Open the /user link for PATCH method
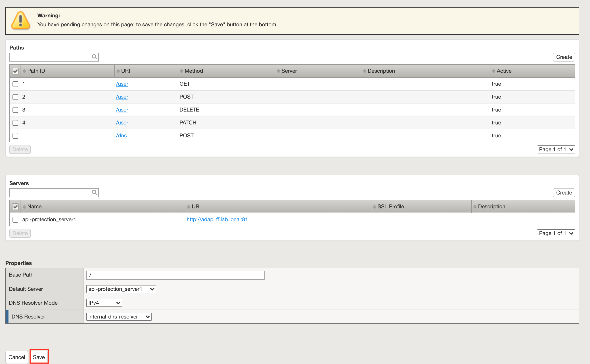The image size is (590, 364). coord(122,123)
